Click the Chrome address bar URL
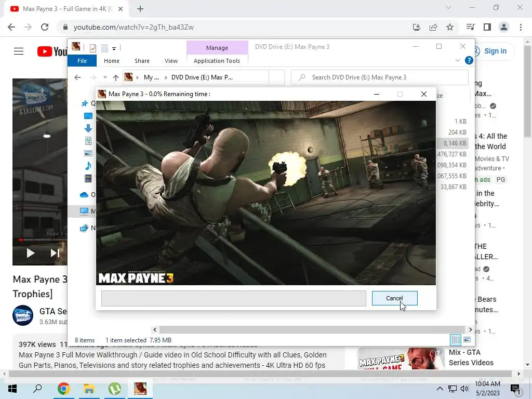The image size is (532, 399). [x=134, y=27]
